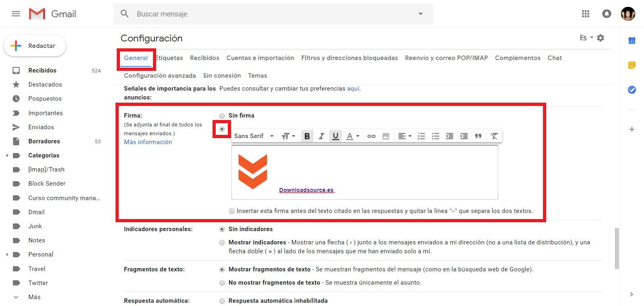Screen dimensions: 644x306
Task: Open the Temas tab
Action: 258,76
